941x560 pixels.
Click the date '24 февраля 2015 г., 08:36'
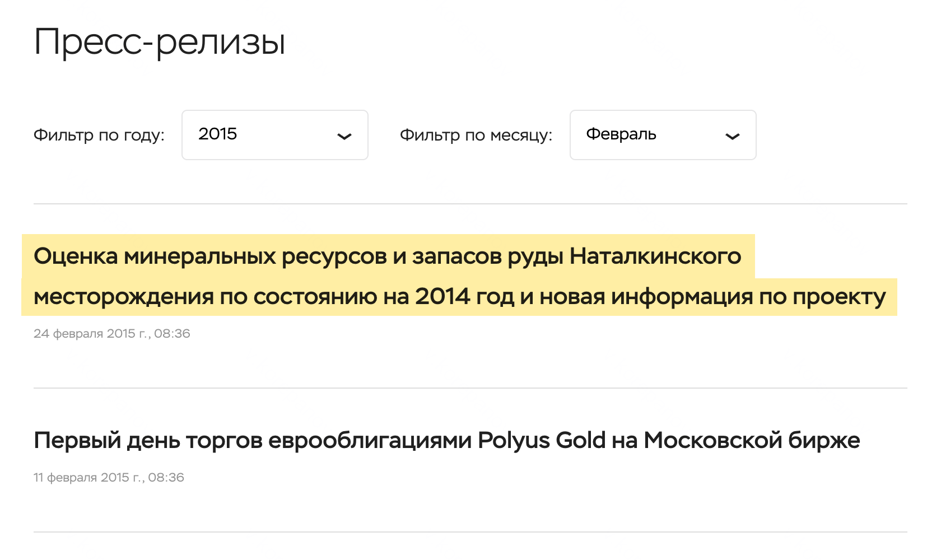[x=112, y=334]
